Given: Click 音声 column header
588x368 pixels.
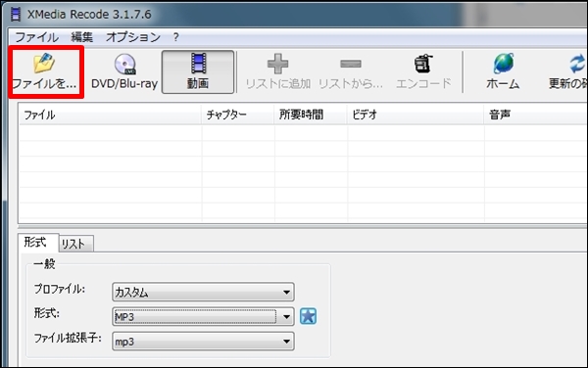Looking at the screenshot, I should (536, 115).
